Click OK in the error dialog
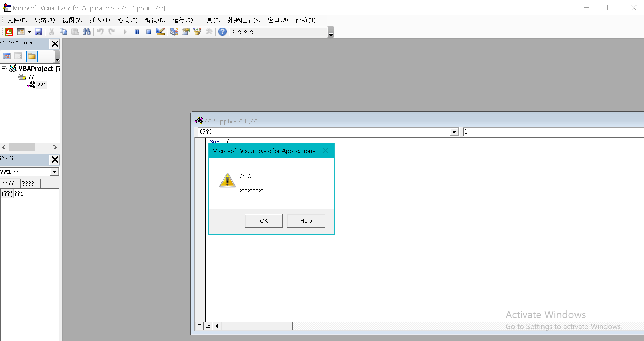Image resolution: width=644 pixels, height=341 pixels. click(264, 221)
